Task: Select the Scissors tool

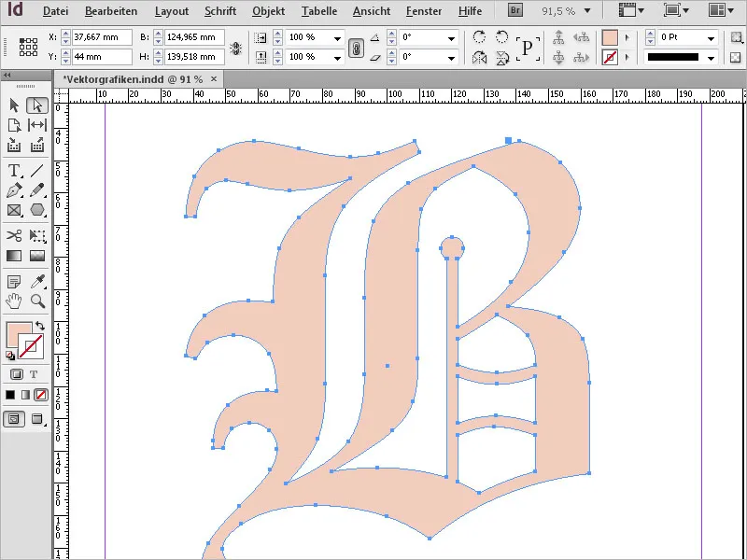Action: (14, 235)
